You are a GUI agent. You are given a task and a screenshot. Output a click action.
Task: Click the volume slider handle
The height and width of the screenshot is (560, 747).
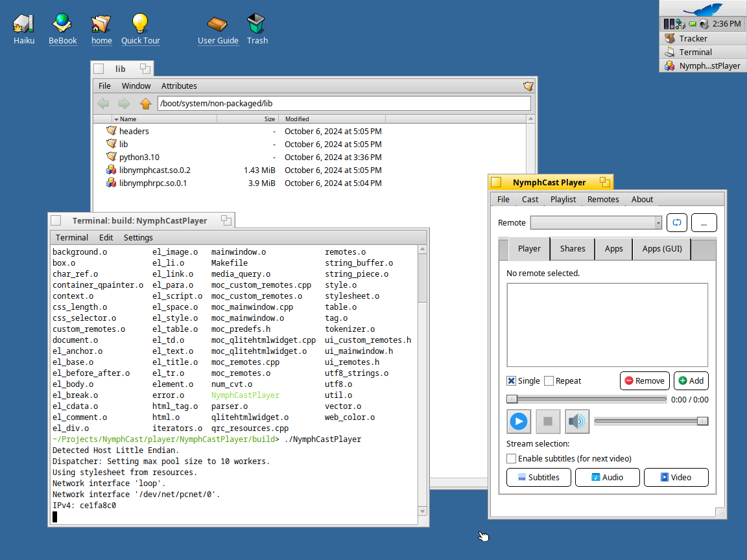(702, 421)
